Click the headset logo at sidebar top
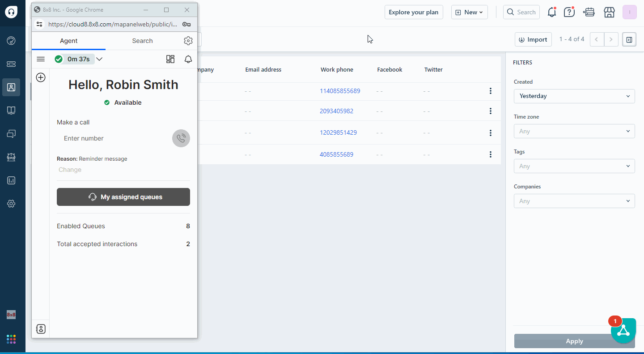The width and height of the screenshot is (644, 354). tap(11, 12)
